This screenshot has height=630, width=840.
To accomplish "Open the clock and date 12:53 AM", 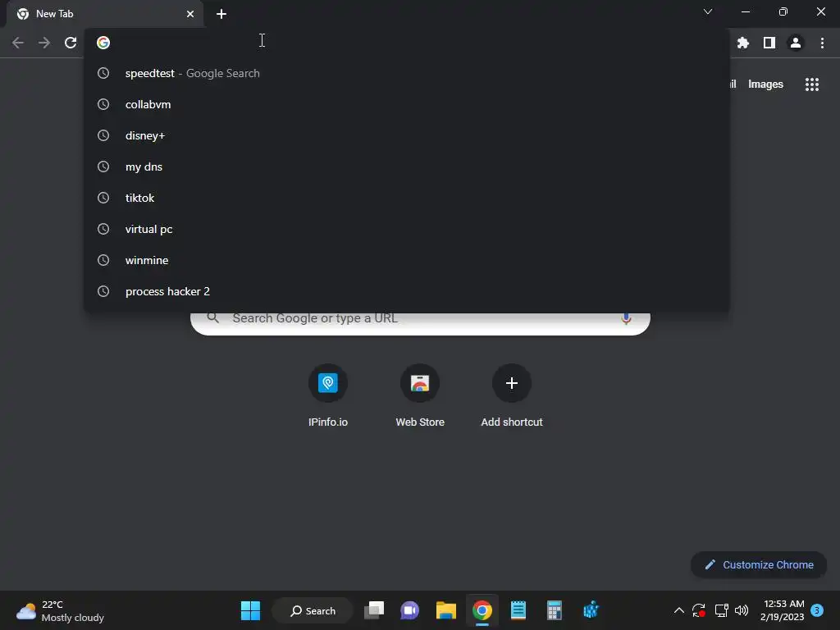I will [782, 610].
